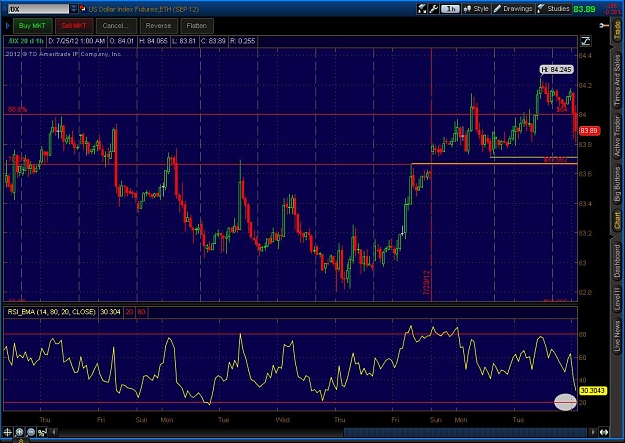This screenshot has width=625, height=443.
Task: Click the expand time axis double-arrow icon
Action: click(x=604, y=432)
